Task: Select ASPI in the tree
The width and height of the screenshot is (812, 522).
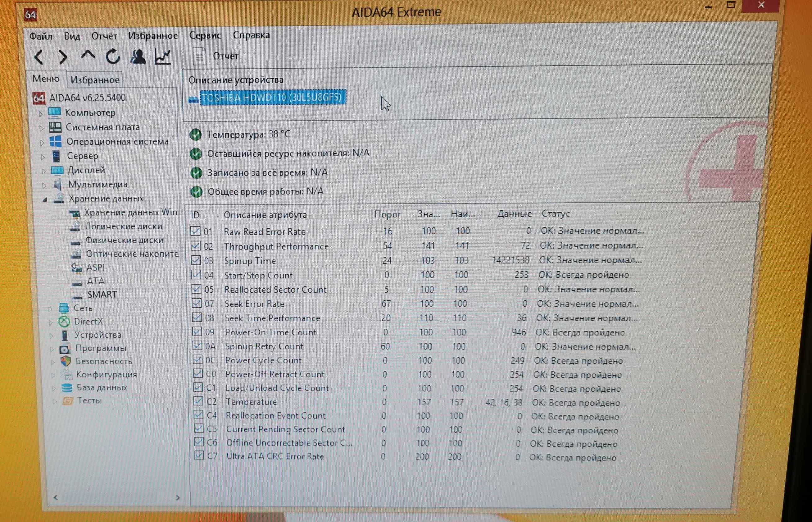Action: click(95, 268)
